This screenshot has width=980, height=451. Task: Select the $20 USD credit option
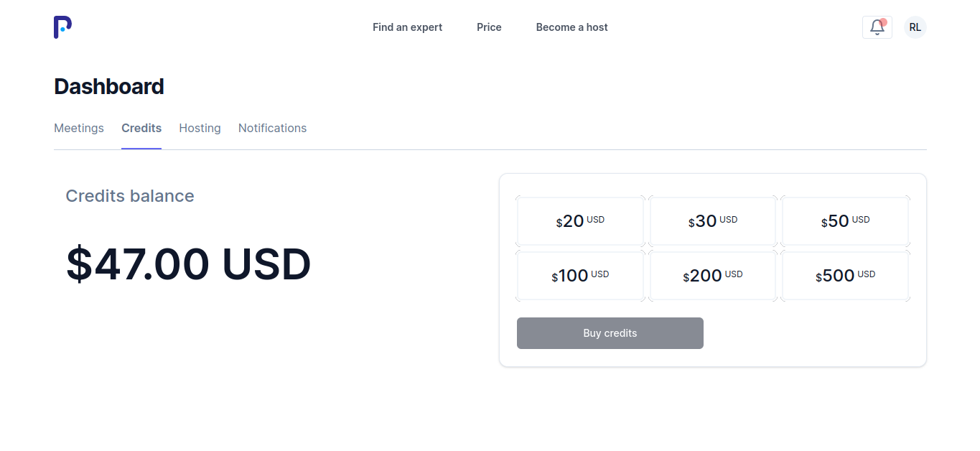click(580, 221)
